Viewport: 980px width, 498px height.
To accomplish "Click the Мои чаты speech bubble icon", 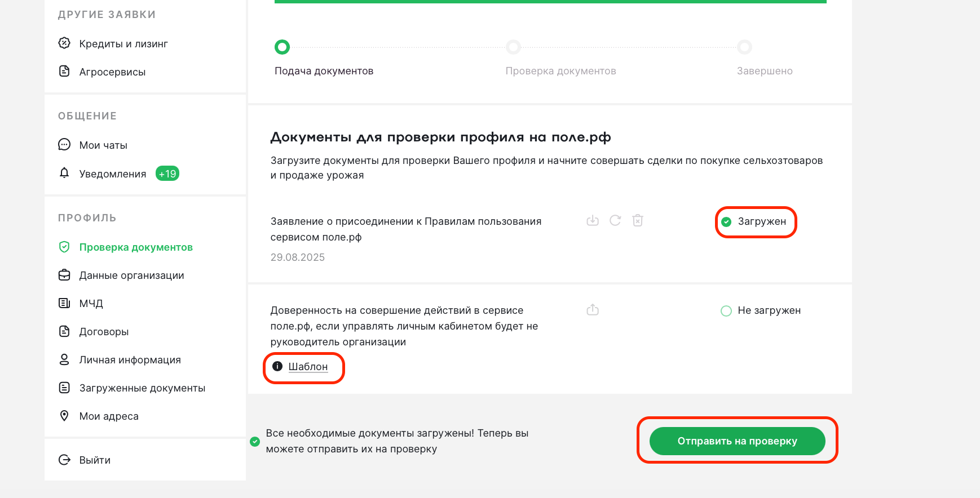I will [x=64, y=144].
